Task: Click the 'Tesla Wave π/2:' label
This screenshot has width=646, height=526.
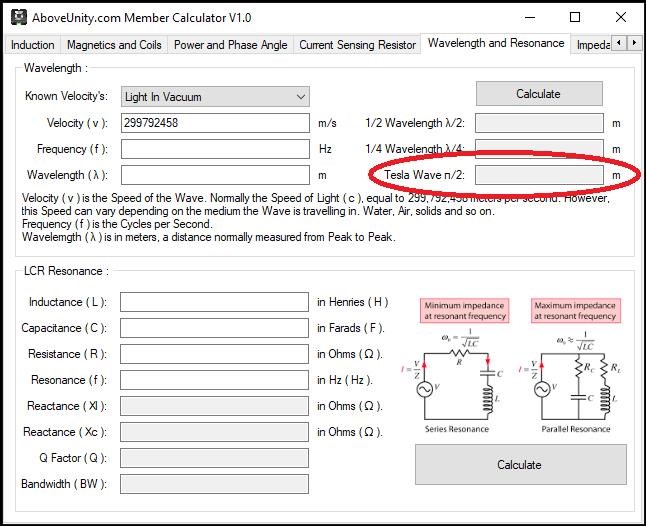Action: point(424,175)
